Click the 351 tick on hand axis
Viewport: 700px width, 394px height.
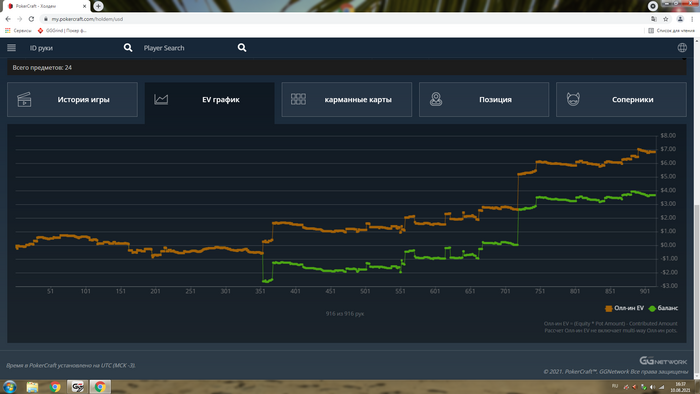click(x=260, y=291)
